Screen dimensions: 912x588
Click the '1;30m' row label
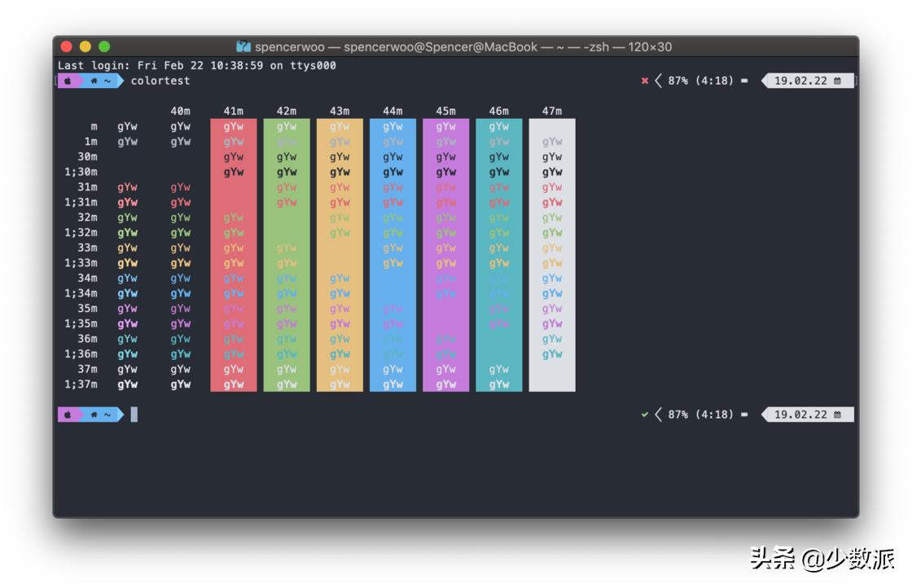[81, 172]
